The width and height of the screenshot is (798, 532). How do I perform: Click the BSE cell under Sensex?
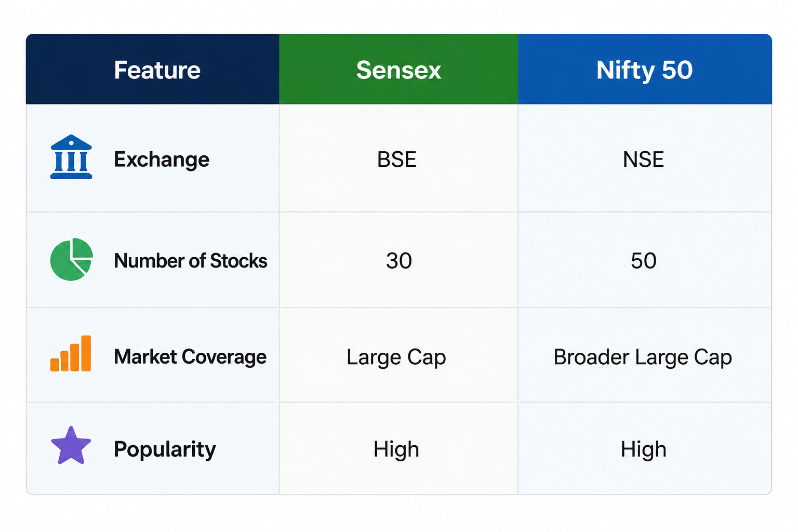pos(397,159)
